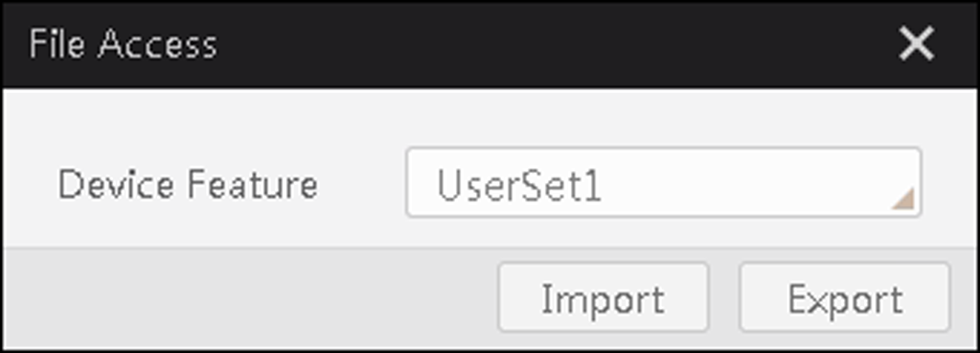Select the UserSet1 text in combo box

pyautogui.click(x=518, y=187)
